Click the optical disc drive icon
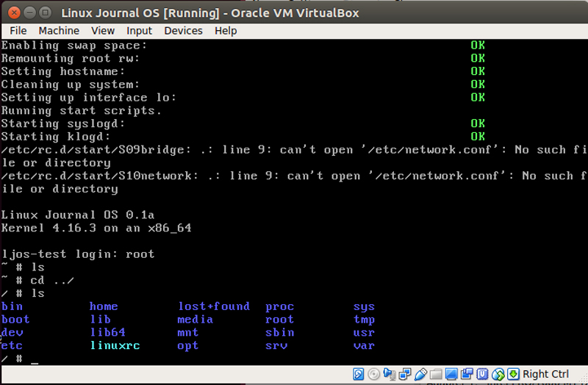This screenshot has height=385, width=588. (373, 374)
